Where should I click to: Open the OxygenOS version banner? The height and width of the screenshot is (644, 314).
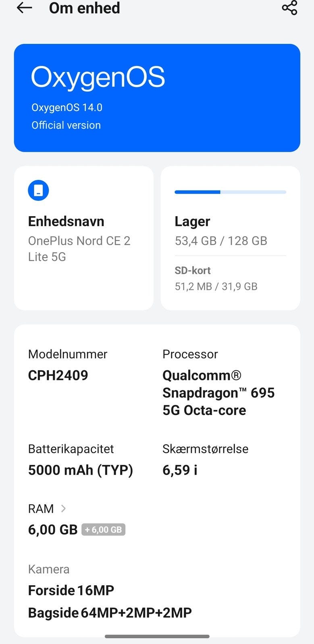click(x=157, y=97)
